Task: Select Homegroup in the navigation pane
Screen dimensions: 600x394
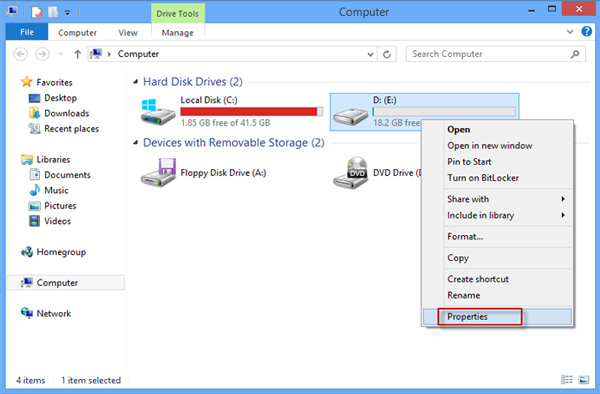Action: (x=54, y=252)
